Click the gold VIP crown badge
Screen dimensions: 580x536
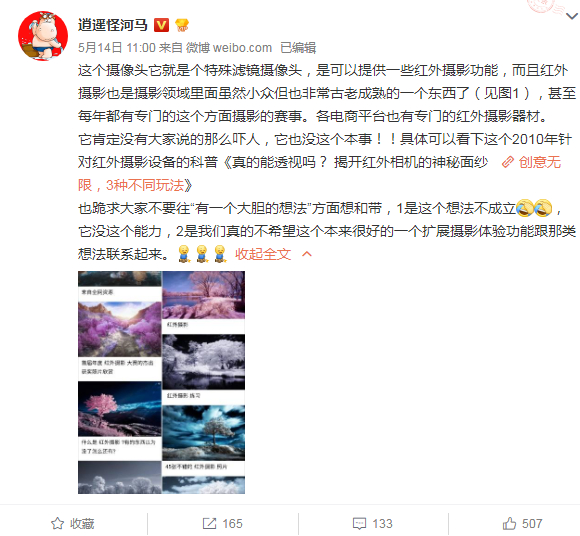click(x=182, y=25)
